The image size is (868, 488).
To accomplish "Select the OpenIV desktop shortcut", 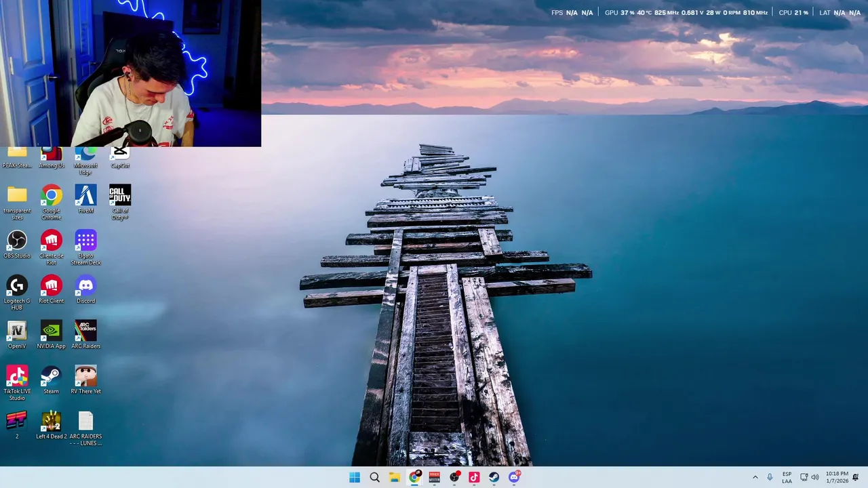I will [x=17, y=335].
